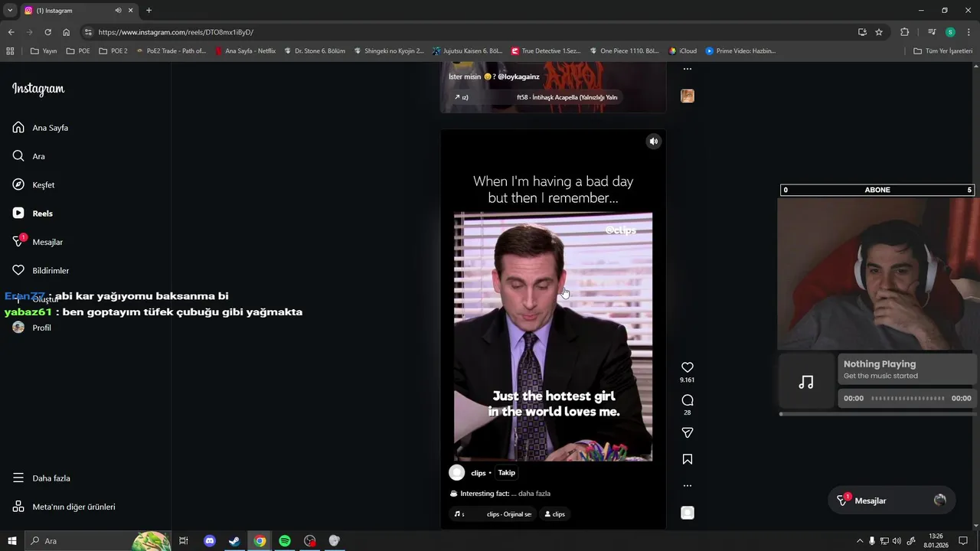Open floating Mesajlar popup button
This screenshot has width=980, height=551.
(x=891, y=500)
